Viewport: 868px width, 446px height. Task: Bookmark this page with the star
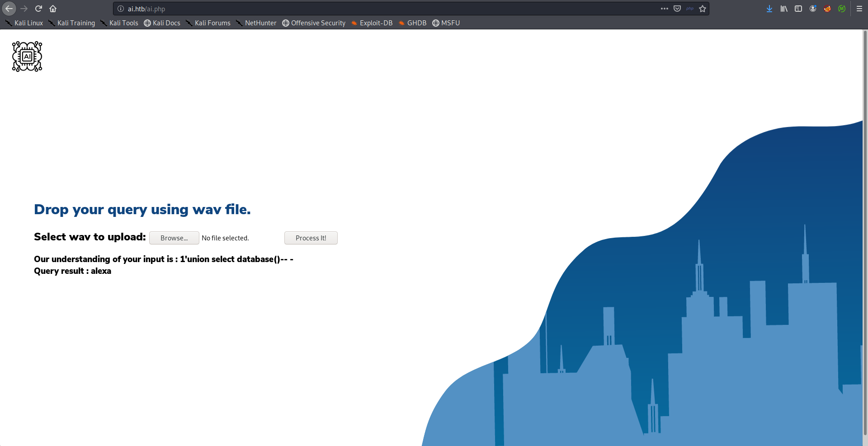[702, 9]
